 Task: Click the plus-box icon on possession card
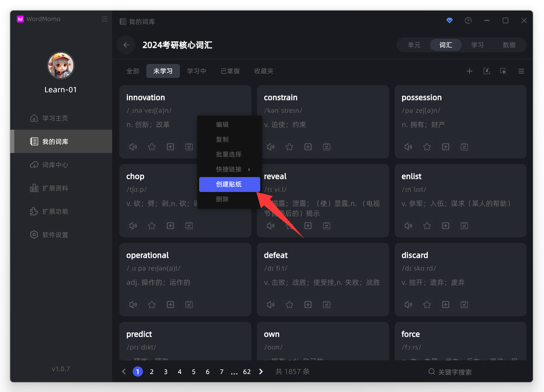click(446, 147)
